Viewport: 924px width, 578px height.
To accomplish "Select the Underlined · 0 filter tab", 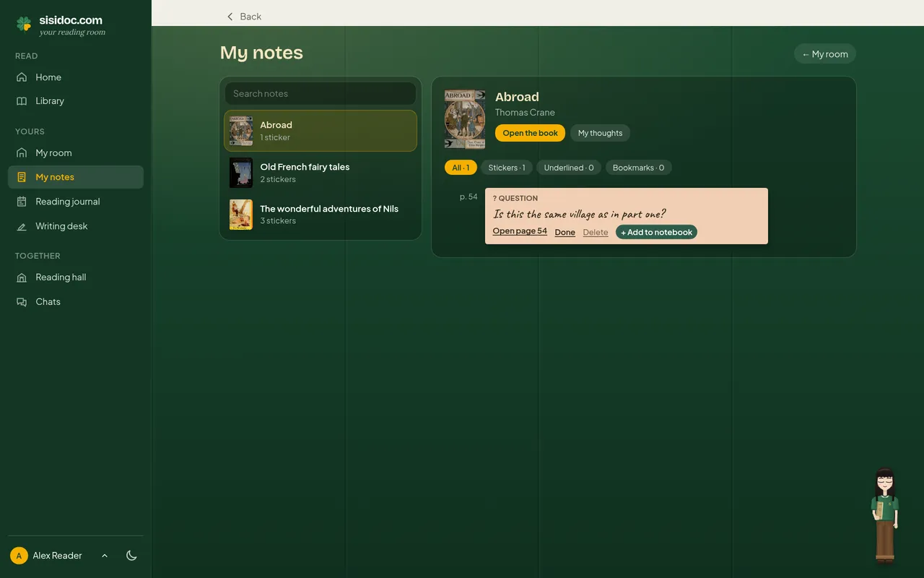I will (x=569, y=168).
